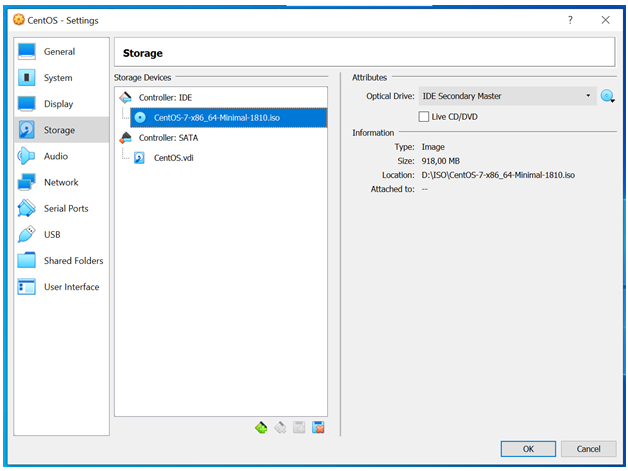The height and width of the screenshot is (471, 628).
Task: Click the General monitor icon
Action: click(x=27, y=52)
